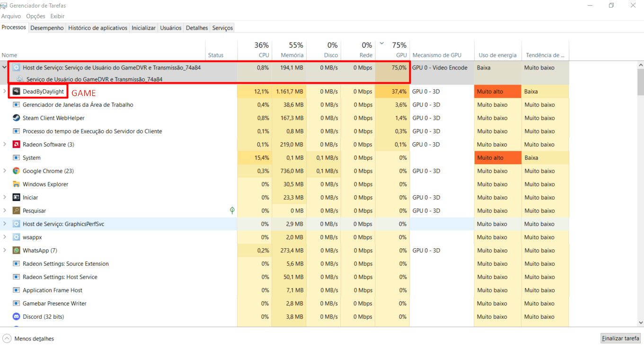This screenshot has width=644, height=349.
Task: Open the Inicializar tab
Action: 143,28
